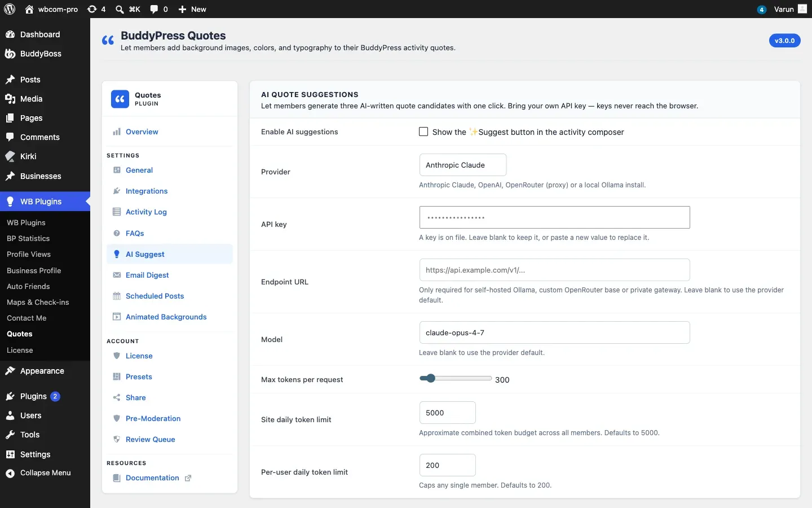This screenshot has height=508, width=812.
Task: Click the New plus icon in admin bar
Action: point(182,9)
